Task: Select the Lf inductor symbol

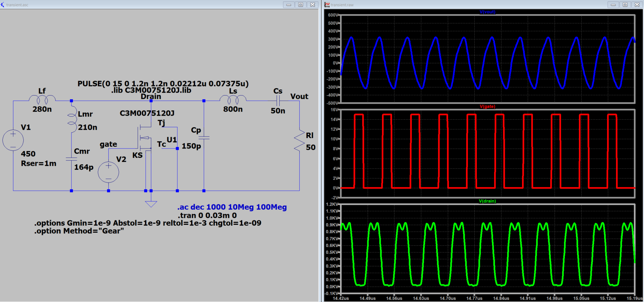Action: pos(42,99)
